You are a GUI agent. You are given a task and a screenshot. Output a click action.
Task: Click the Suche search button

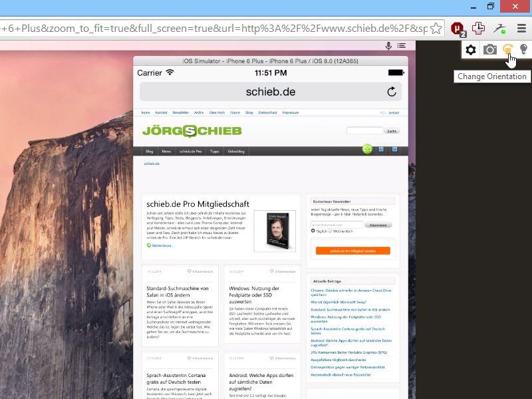point(392,130)
